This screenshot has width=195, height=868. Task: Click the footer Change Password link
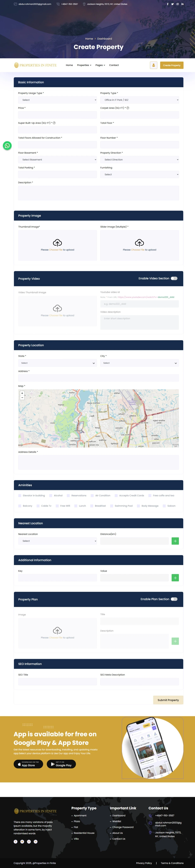(123, 827)
